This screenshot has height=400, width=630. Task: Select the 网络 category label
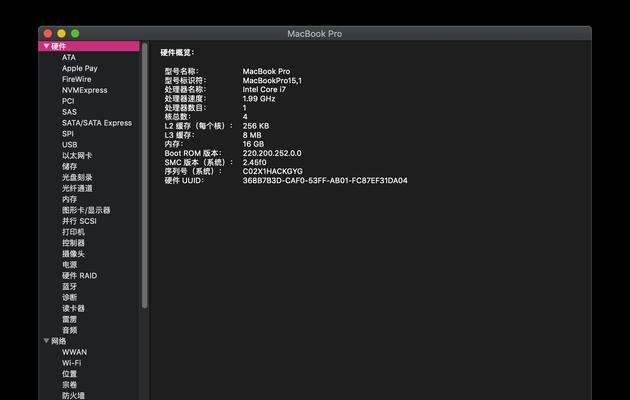click(x=58, y=341)
